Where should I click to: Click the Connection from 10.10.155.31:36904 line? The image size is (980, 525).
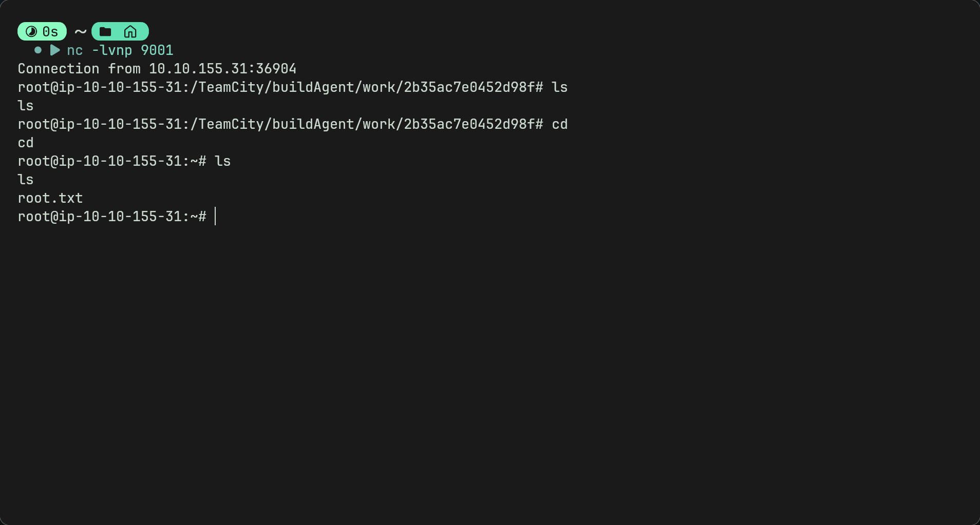157,69
